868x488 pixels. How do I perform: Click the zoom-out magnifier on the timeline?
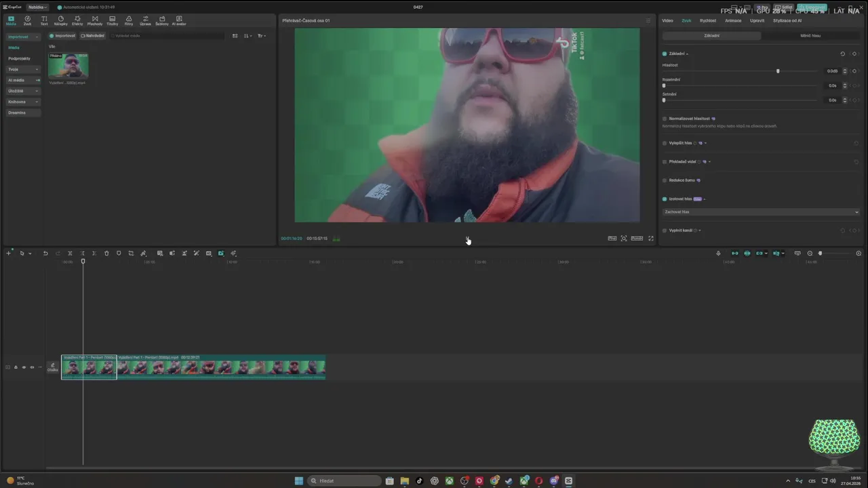(x=810, y=253)
